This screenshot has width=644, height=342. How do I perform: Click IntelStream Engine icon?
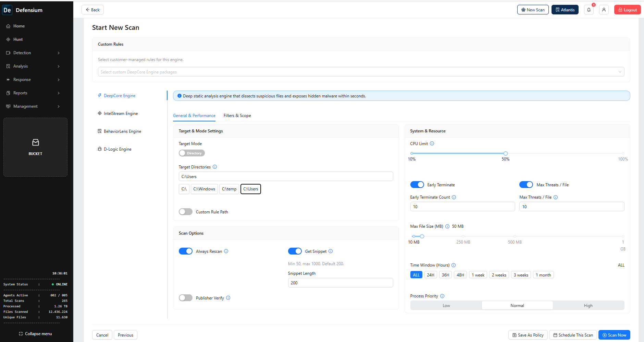click(100, 113)
